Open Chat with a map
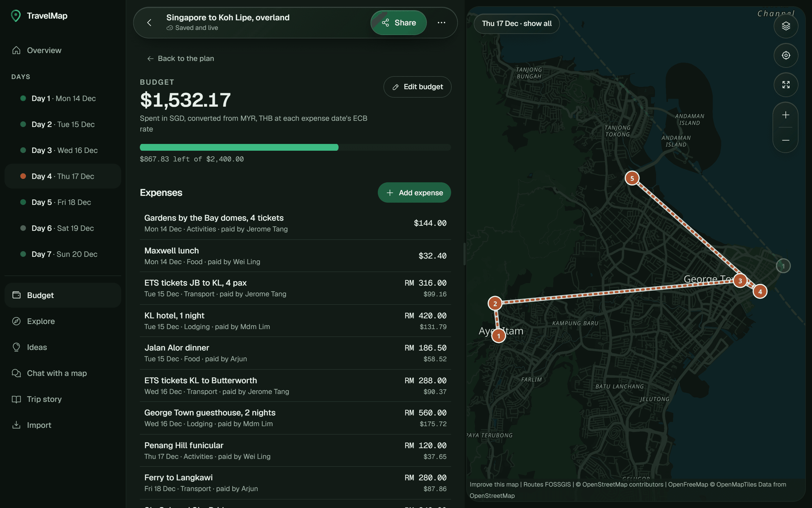 tap(63, 373)
